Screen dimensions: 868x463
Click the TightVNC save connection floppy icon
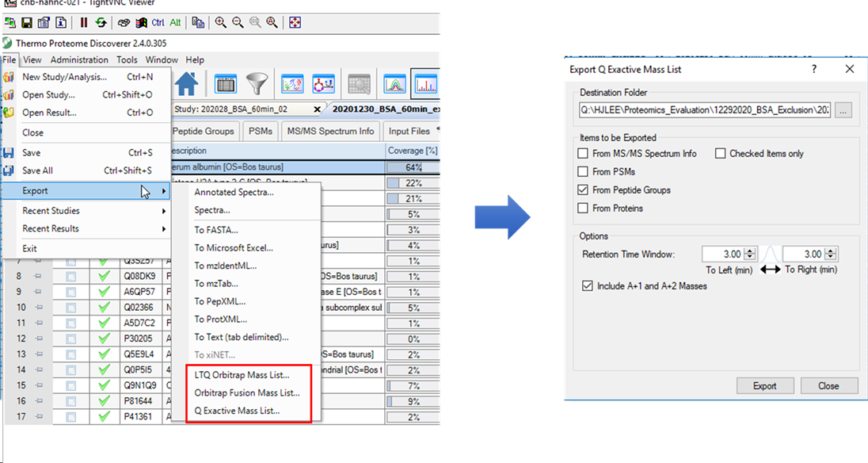click(27, 23)
